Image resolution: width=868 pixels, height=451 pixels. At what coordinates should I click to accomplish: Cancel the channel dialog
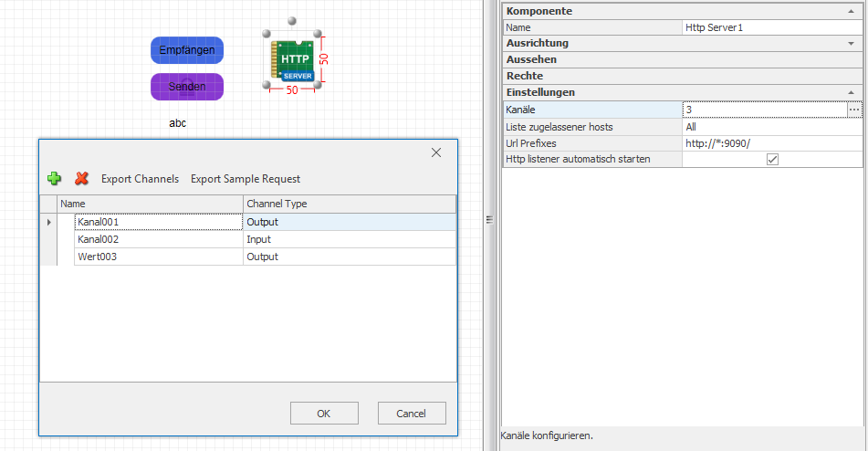pyautogui.click(x=412, y=414)
